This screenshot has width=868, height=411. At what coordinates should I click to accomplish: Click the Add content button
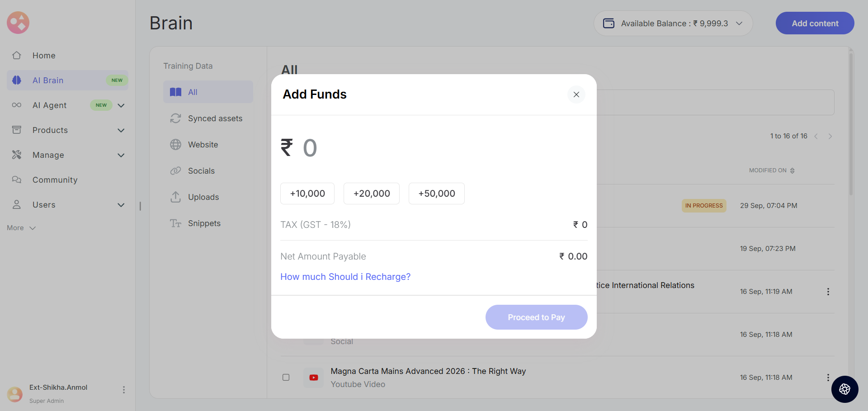[815, 24]
